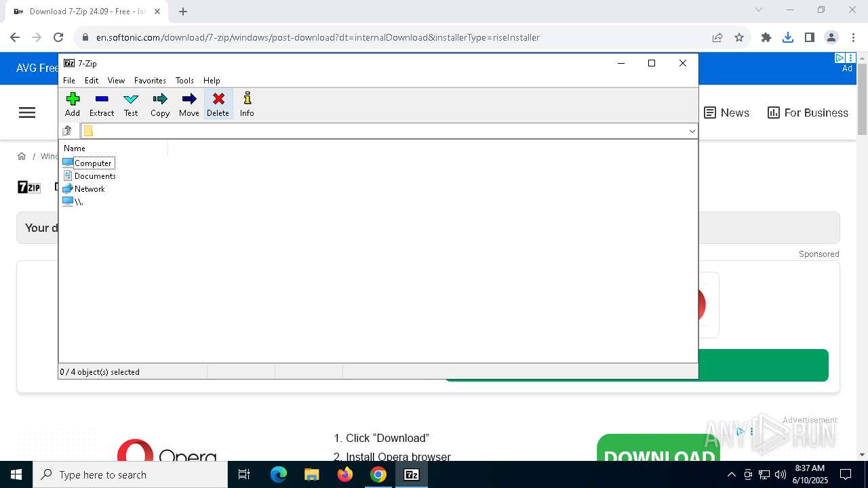Open the Softonic hamburger menu

[27, 113]
